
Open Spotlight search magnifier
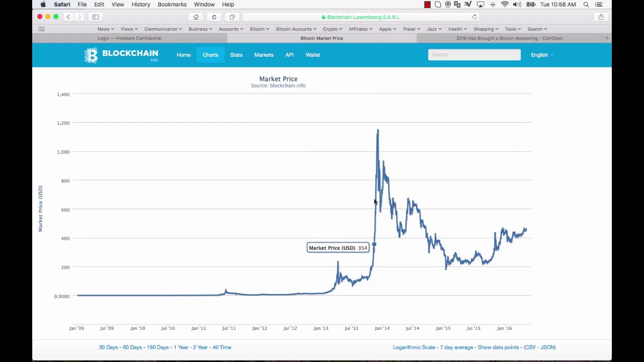click(586, 5)
